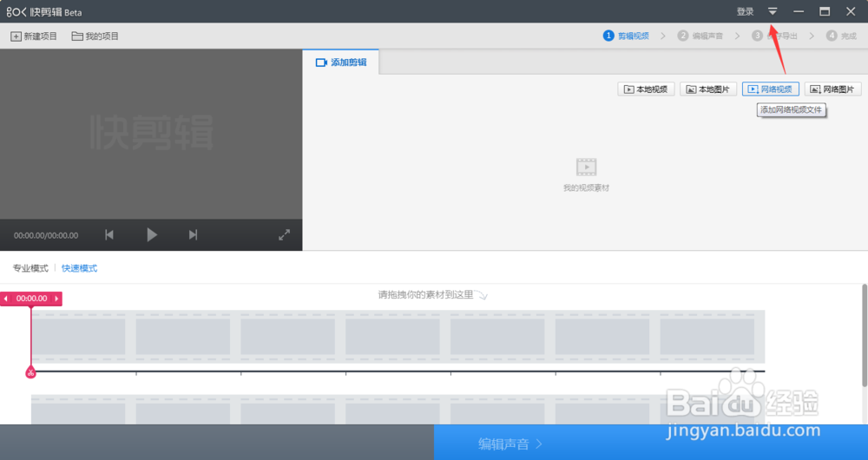This screenshot has height=460, width=868.
Task: Go to step 2 编辑声音
Action: pyautogui.click(x=700, y=36)
